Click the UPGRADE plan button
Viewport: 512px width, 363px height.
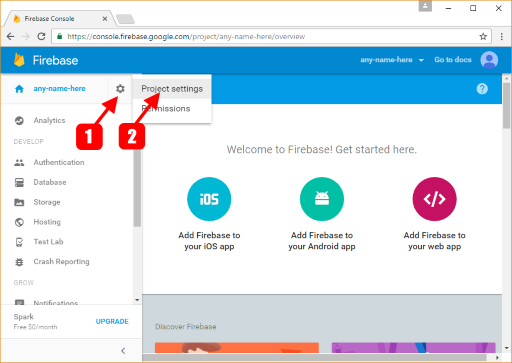pyautogui.click(x=112, y=321)
